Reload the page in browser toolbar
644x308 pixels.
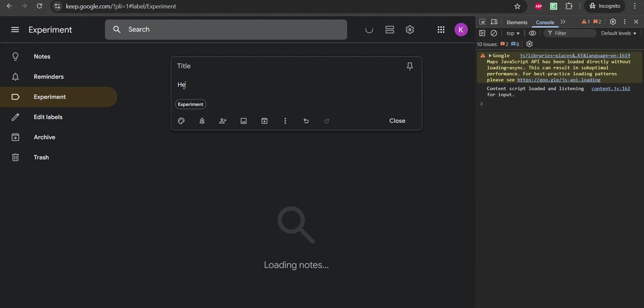pyautogui.click(x=39, y=6)
